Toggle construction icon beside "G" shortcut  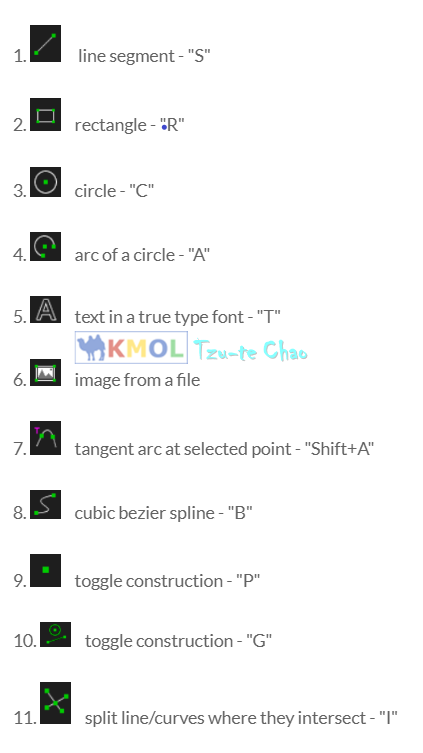[x=55, y=634]
